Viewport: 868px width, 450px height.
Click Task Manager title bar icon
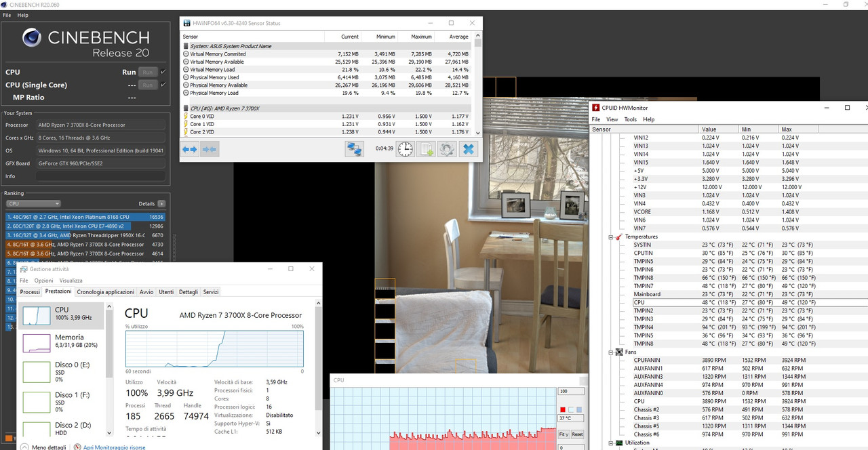tap(24, 269)
